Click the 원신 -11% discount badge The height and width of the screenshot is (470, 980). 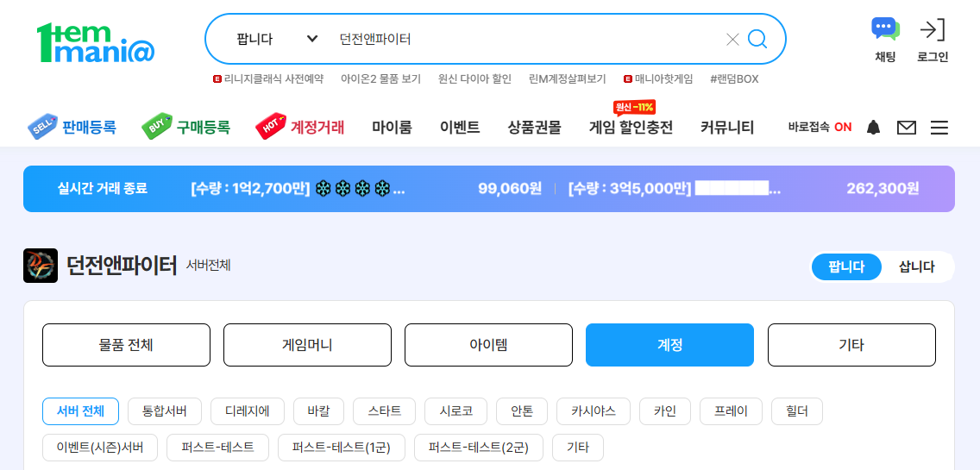point(634,107)
